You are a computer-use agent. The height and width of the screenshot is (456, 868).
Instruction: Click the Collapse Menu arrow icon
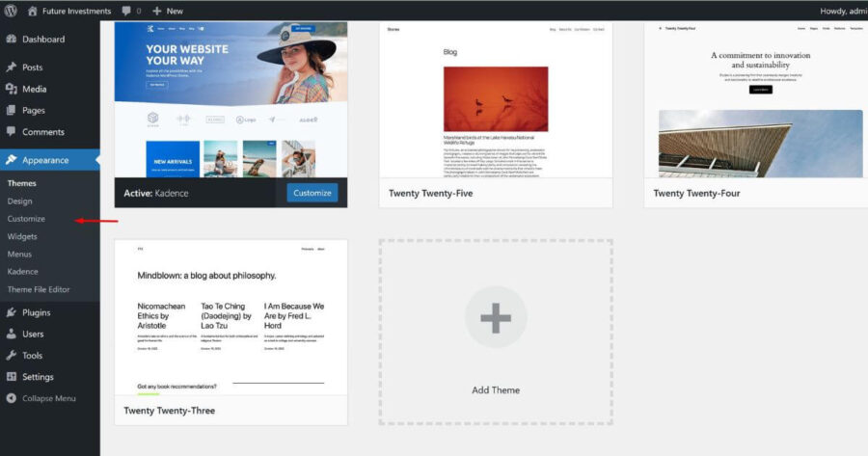click(11, 398)
